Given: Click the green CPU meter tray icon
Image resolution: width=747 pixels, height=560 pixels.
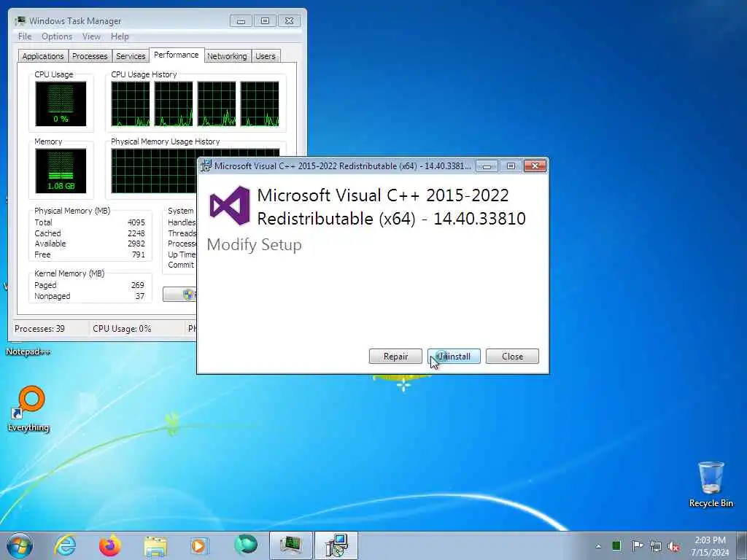Looking at the screenshot, I should click(x=616, y=545).
